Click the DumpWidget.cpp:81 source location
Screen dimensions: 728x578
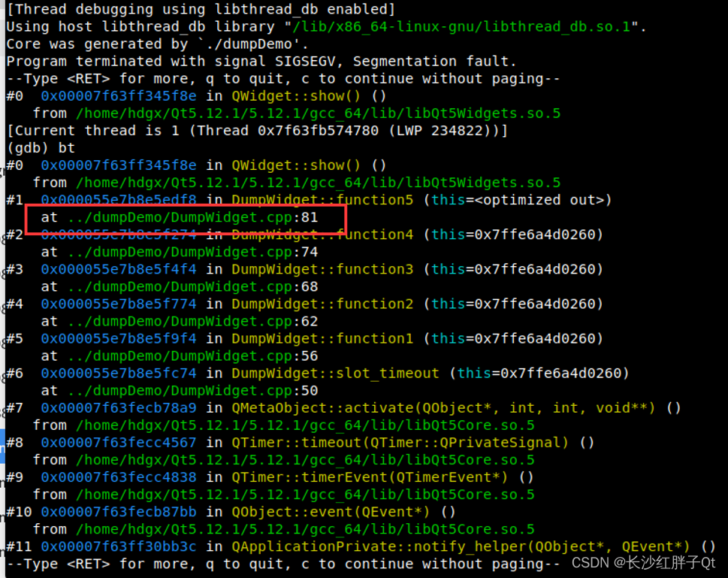(x=192, y=217)
